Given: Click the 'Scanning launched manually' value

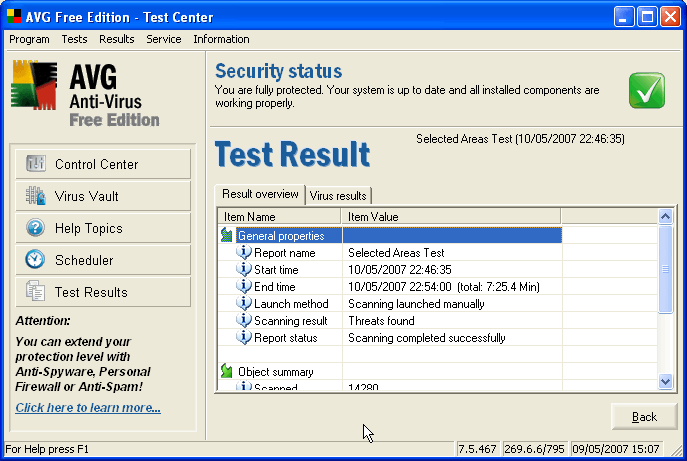Looking at the screenshot, I should (416, 304).
